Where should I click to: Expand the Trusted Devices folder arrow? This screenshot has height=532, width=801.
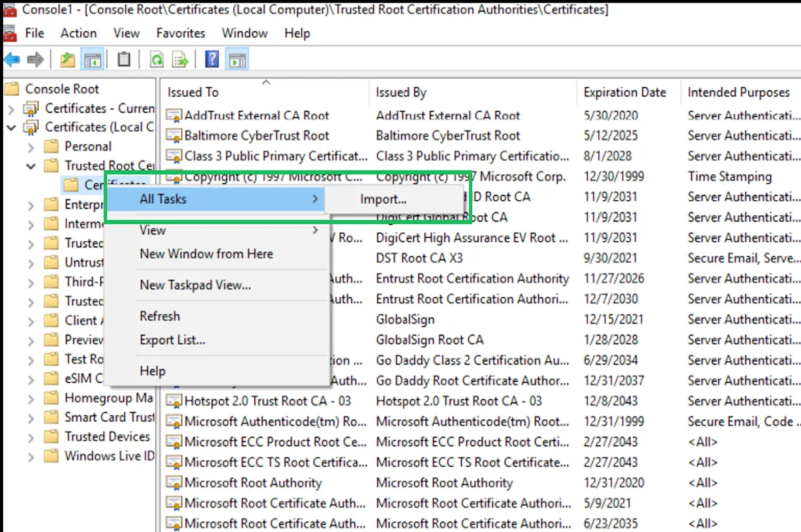point(31,437)
